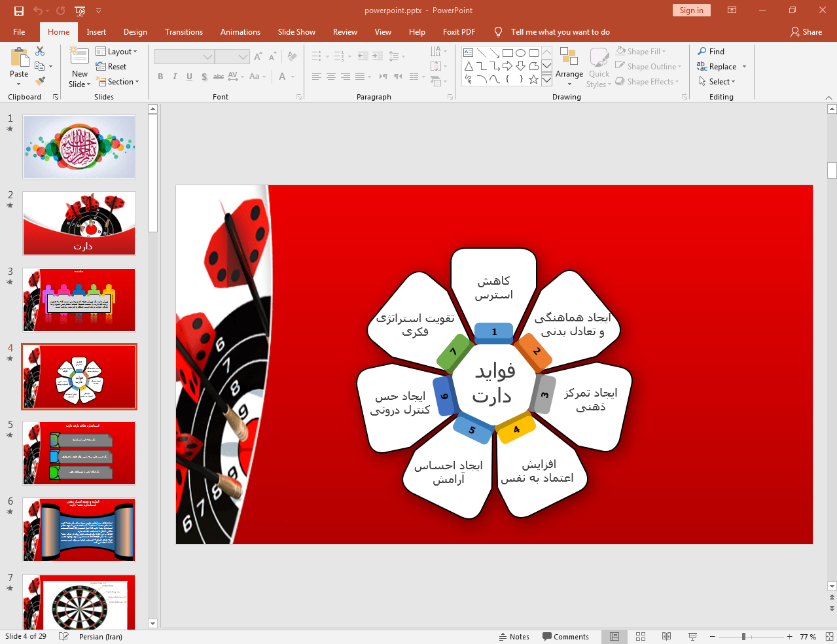
Task: Choose the oval shape in shapes gallery
Action: point(520,53)
